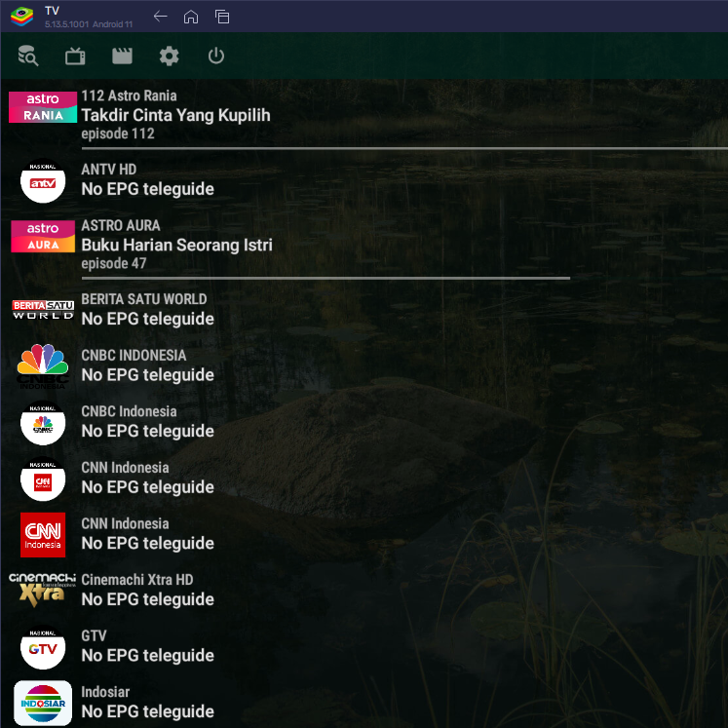Click the Astro Aura program progress bar
Image resolution: width=728 pixels, height=728 pixels.
pos(326,278)
